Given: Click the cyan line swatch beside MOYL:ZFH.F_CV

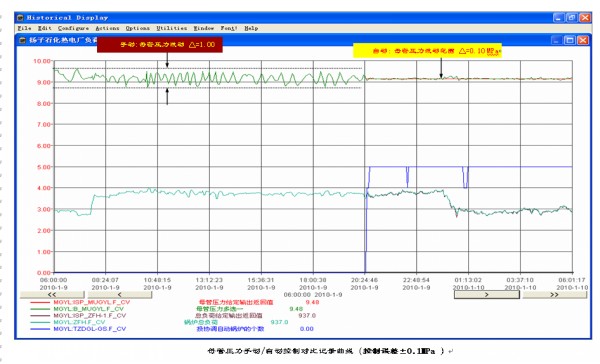Looking at the screenshot, I should [x=40, y=322].
